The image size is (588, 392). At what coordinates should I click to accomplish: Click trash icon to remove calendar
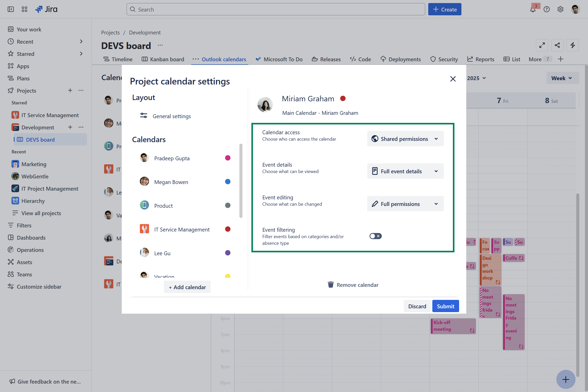pos(330,285)
